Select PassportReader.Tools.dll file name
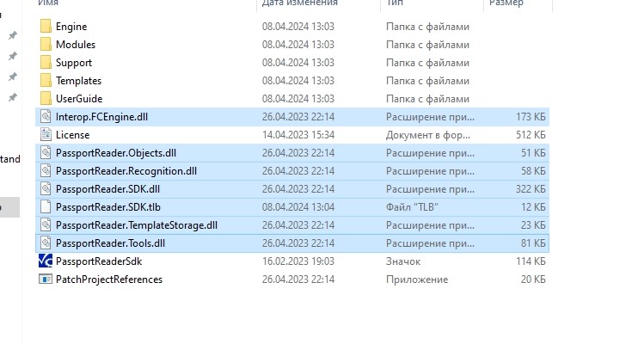The image size is (644, 344). coord(110,243)
